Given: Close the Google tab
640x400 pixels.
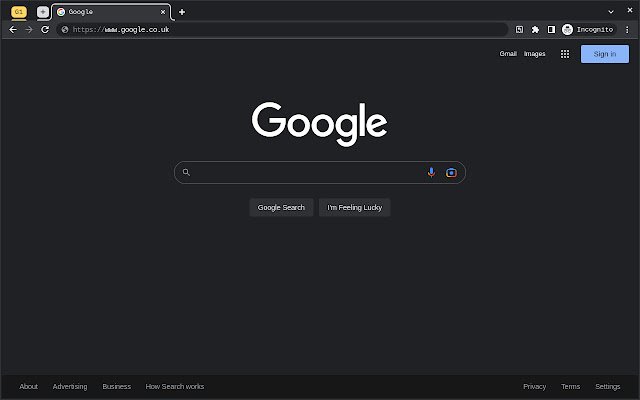Looking at the screenshot, I should (163, 12).
